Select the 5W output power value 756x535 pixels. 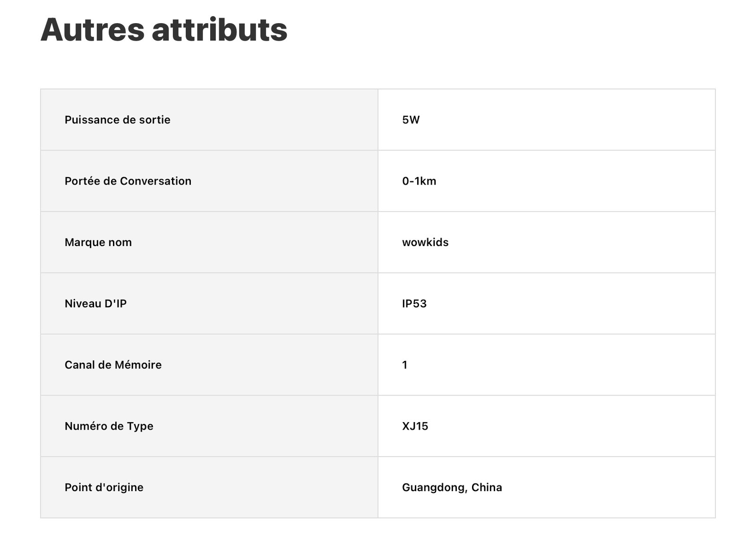[x=411, y=120]
